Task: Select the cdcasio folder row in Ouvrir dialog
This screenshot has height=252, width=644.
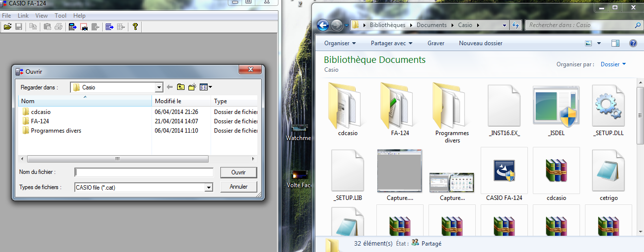Action: pyautogui.click(x=138, y=112)
